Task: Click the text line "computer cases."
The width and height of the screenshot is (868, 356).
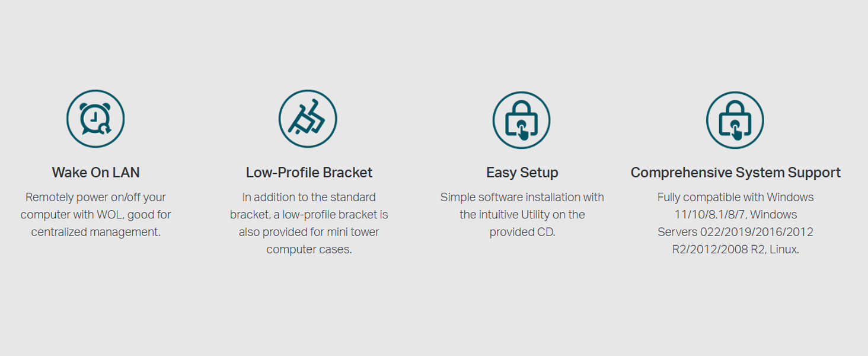Action: pos(309,250)
